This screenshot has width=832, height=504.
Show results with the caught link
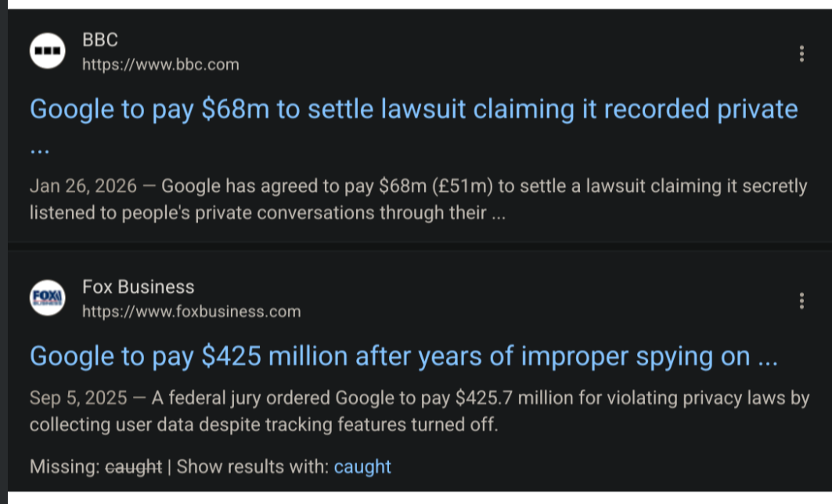pos(362,467)
